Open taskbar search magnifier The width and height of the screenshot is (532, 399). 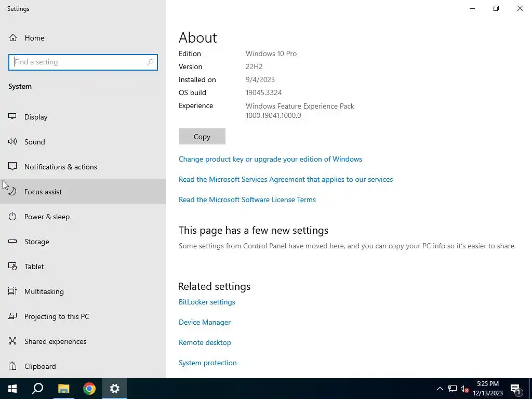point(37,389)
